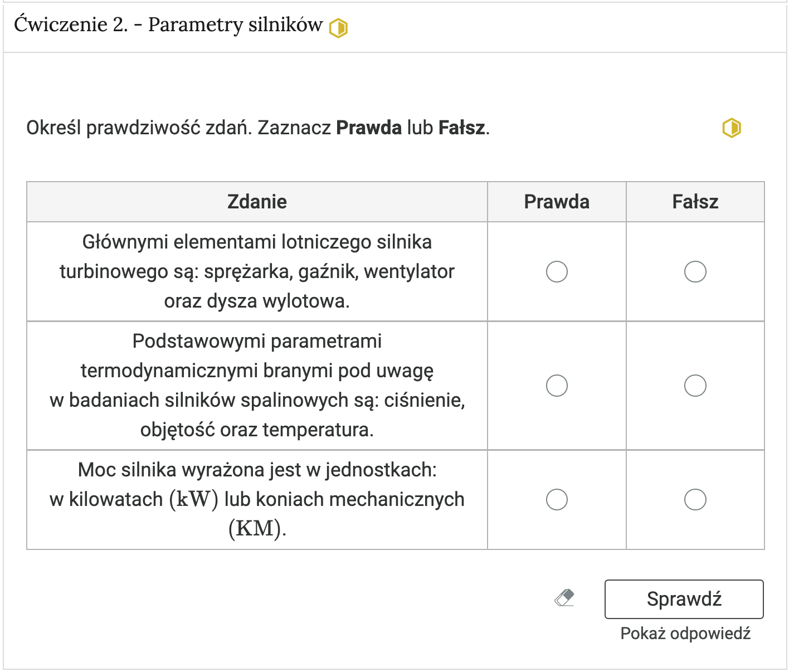Viewport: 789px width, 672px height.
Task: Select Fałsz for the thermodynamic parameters statement
Action: click(695, 385)
